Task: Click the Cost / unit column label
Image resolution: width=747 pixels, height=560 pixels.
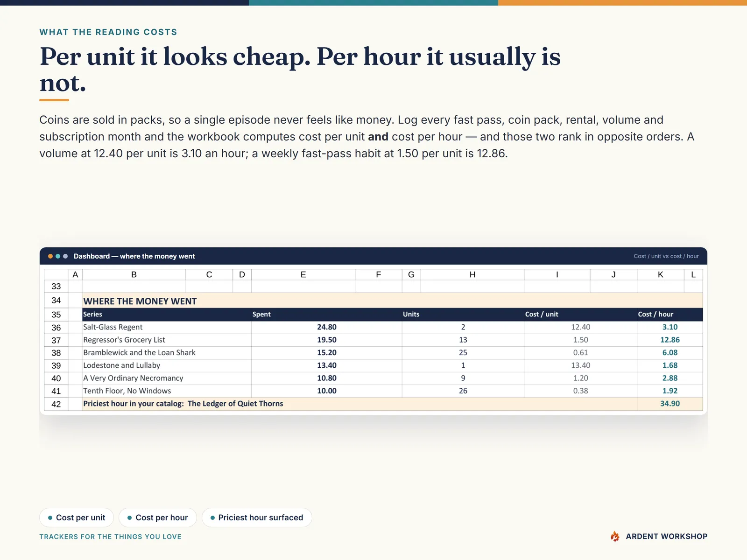Action: [542, 314]
